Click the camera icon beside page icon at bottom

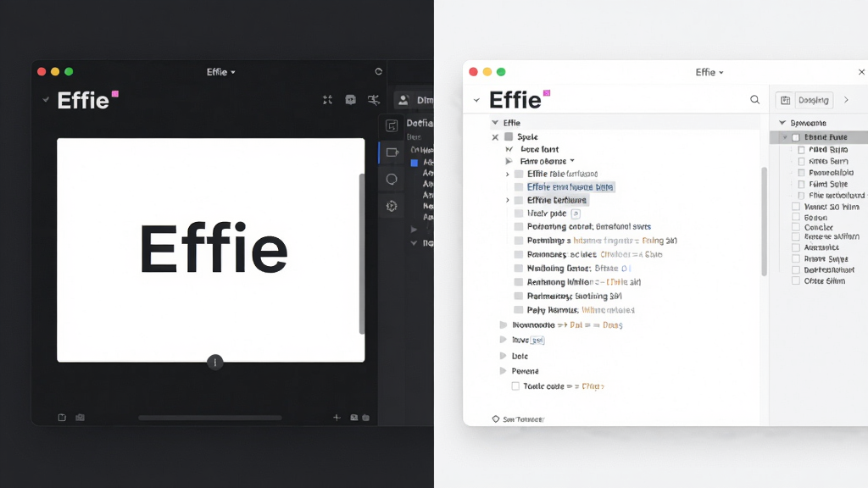pos(81,417)
